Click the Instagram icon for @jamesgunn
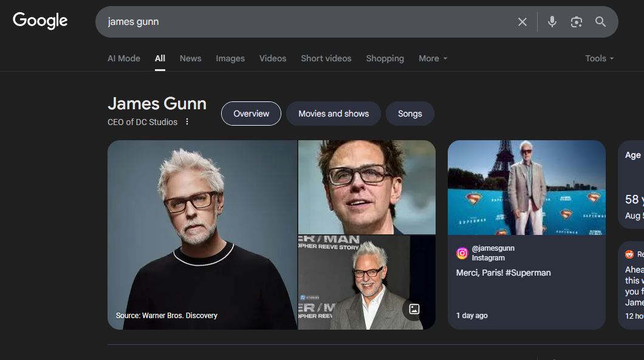 click(x=462, y=253)
